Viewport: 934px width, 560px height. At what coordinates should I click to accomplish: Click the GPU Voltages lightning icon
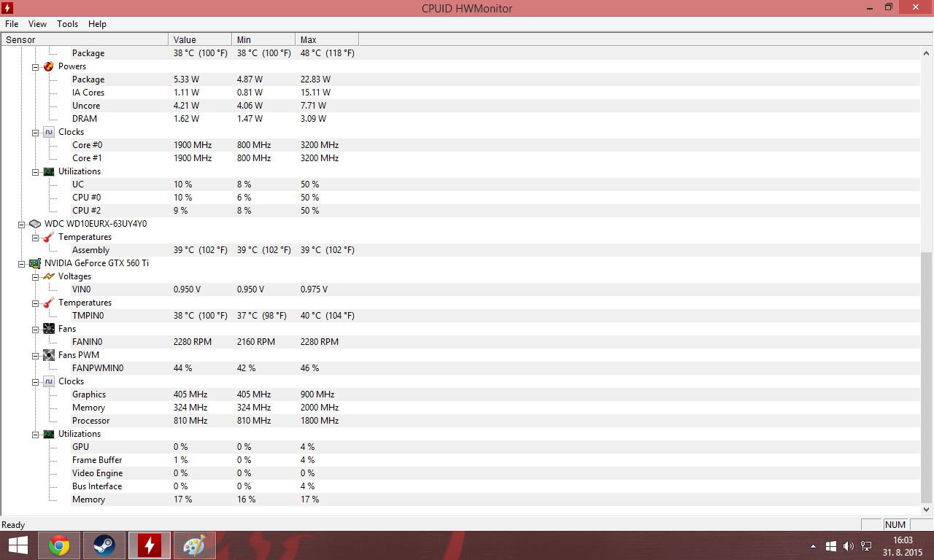[49, 276]
